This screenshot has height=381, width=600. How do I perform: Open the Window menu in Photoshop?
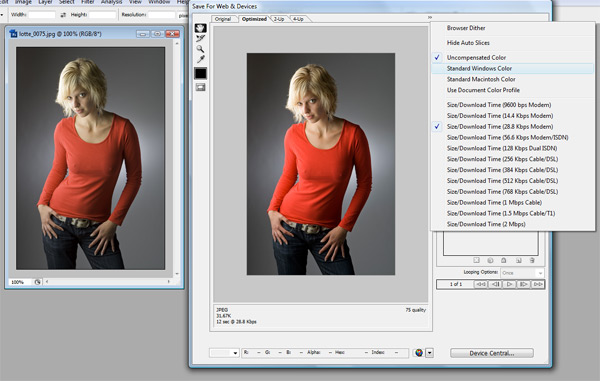(x=159, y=2)
